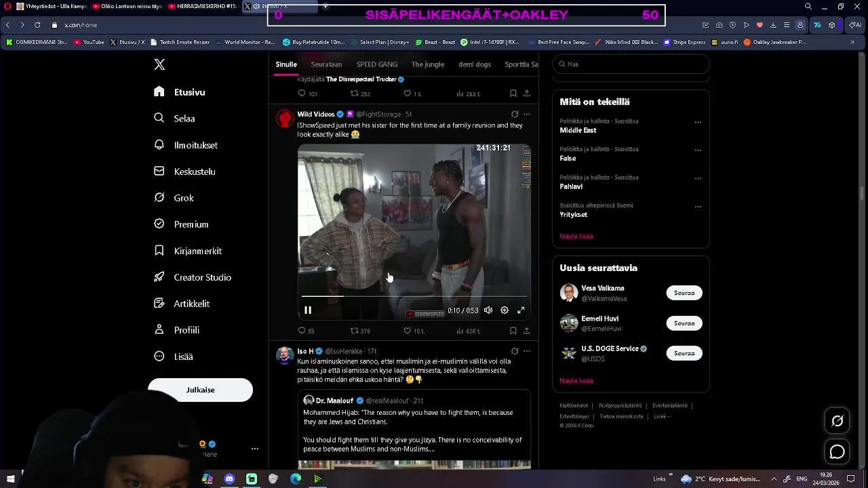Toggle video fullscreen icon
Image resolution: width=868 pixels, height=488 pixels.
[x=521, y=310]
